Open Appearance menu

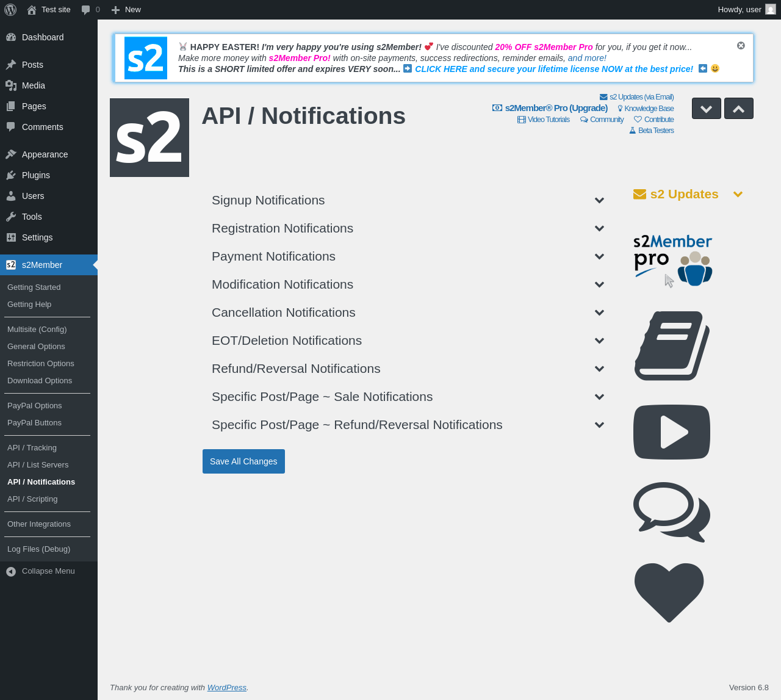click(49, 154)
